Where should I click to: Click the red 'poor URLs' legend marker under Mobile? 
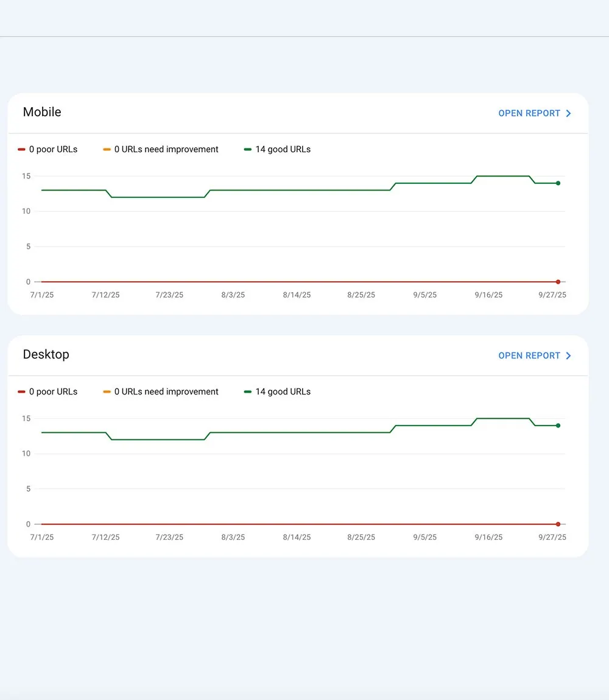point(22,149)
